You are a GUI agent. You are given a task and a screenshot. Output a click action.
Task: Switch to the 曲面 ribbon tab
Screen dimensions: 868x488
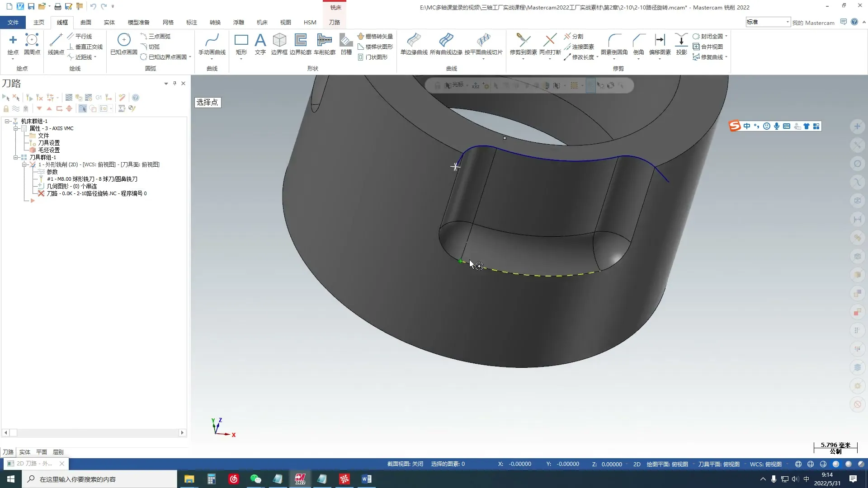click(86, 22)
